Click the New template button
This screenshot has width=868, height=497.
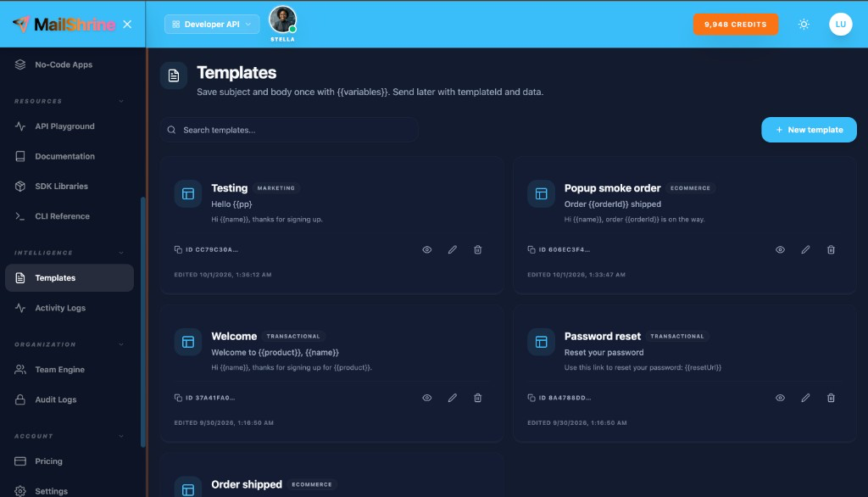[x=809, y=130]
